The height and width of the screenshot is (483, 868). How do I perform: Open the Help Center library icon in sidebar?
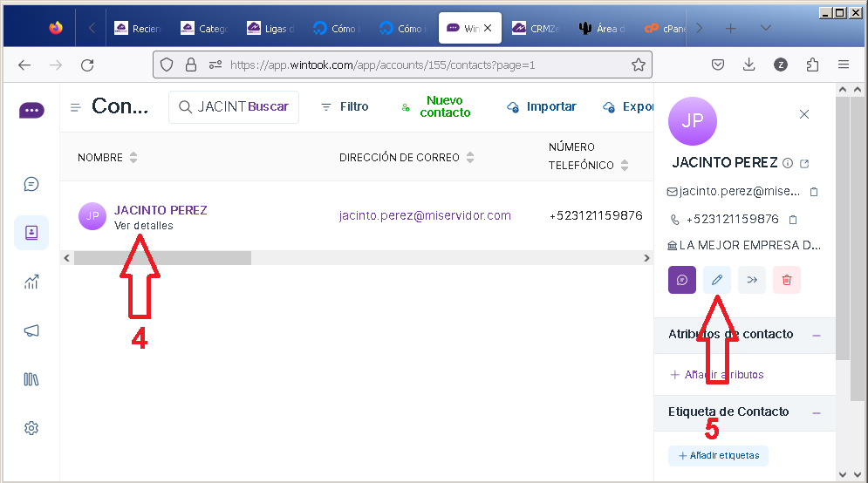tap(31, 379)
